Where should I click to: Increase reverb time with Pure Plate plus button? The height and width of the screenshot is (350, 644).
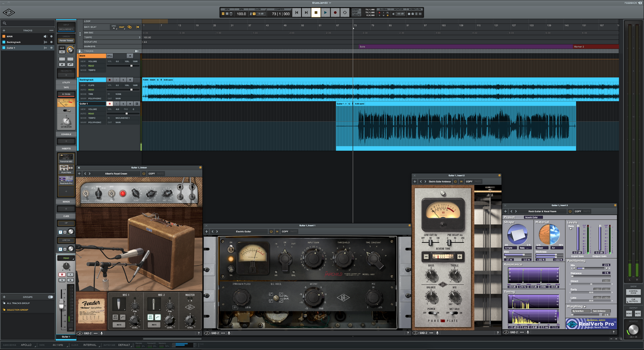point(459,256)
